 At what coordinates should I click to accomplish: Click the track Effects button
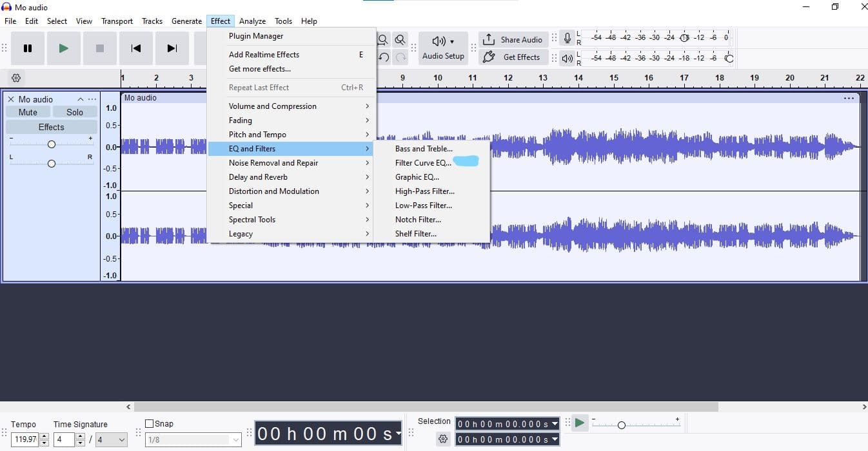click(x=51, y=127)
